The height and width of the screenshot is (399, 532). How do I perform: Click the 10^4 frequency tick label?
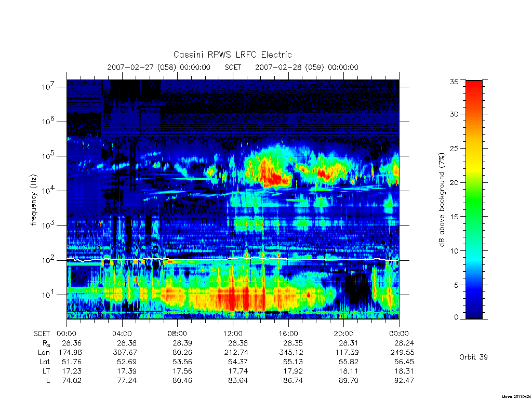click(x=49, y=190)
